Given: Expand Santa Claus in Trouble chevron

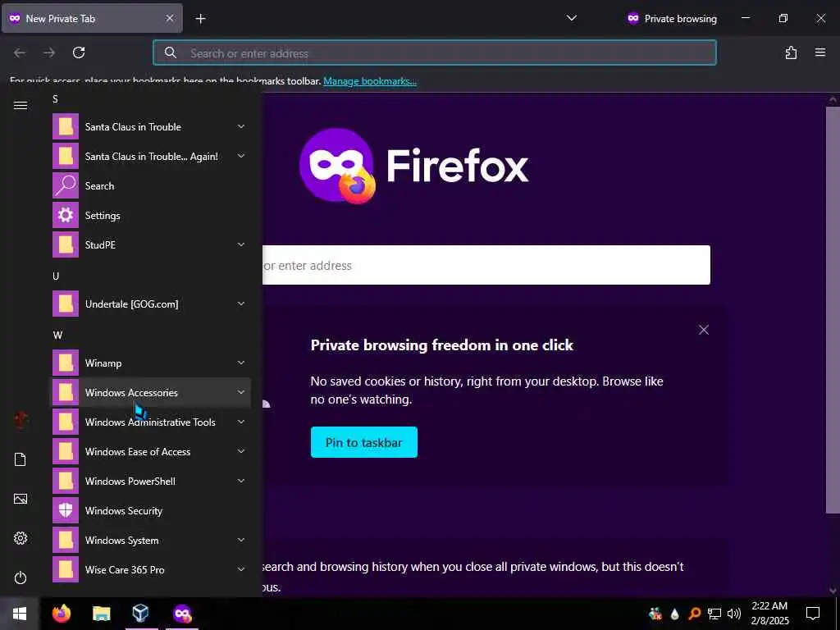Looking at the screenshot, I should (241, 126).
